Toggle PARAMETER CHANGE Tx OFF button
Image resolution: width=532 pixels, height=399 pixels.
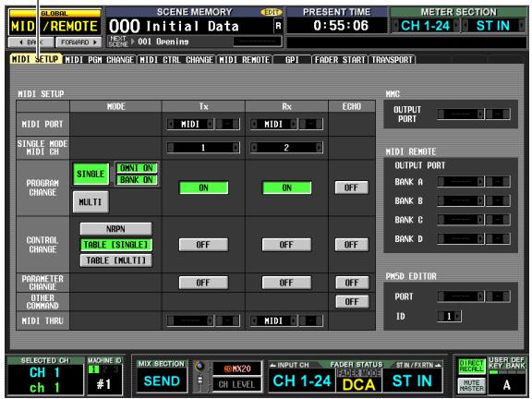coord(203,283)
